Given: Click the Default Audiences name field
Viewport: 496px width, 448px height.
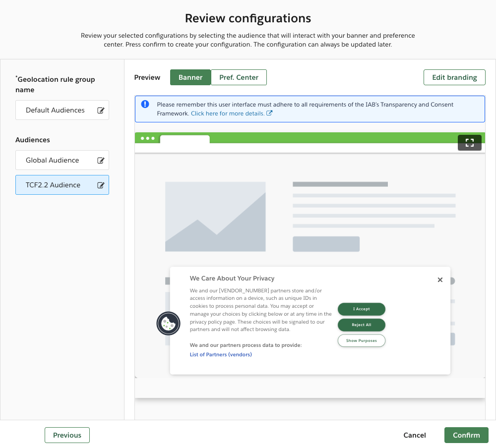Looking at the screenshot, I should point(62,111).
